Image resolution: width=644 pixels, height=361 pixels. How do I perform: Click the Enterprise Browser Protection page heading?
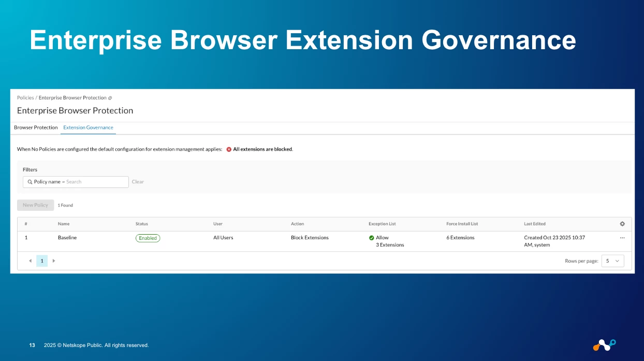click(75, 110)
